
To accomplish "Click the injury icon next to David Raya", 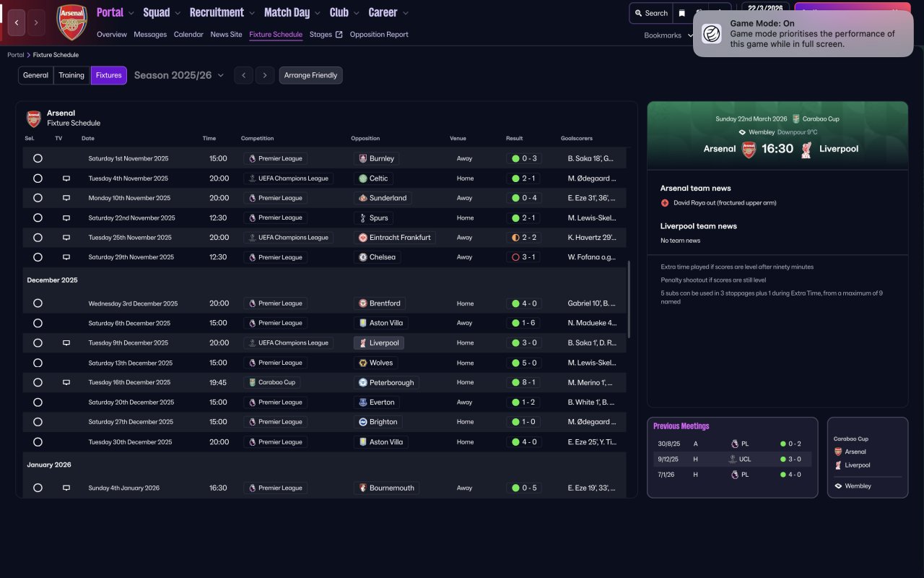I will click(665, 203).
